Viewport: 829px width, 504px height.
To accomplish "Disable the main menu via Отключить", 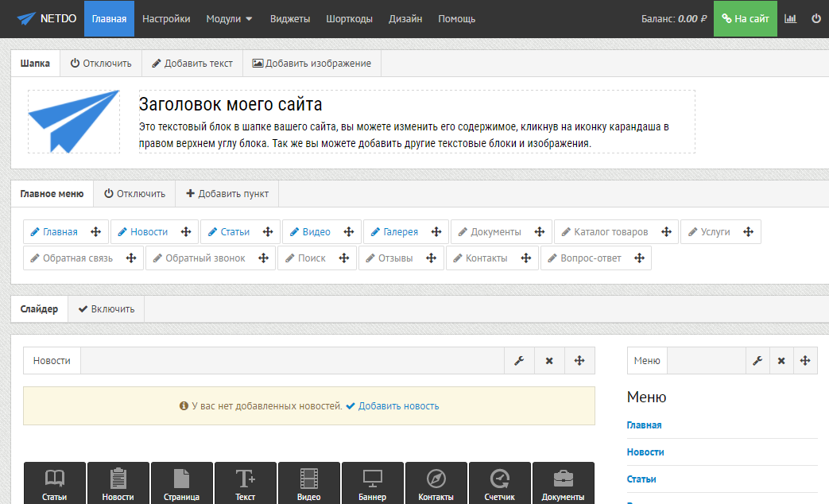I will tap(134, 193).
